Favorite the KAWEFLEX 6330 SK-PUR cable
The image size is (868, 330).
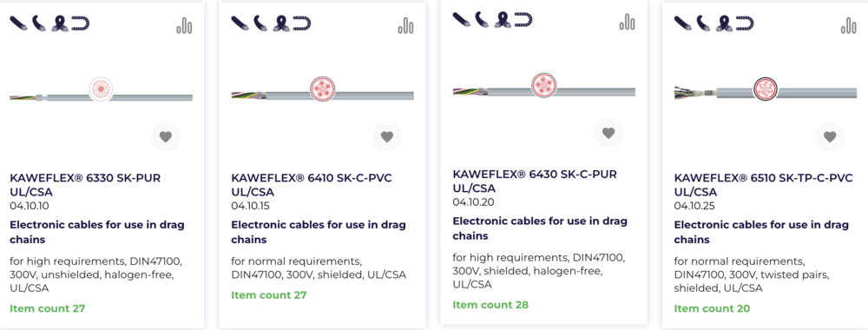166,136
